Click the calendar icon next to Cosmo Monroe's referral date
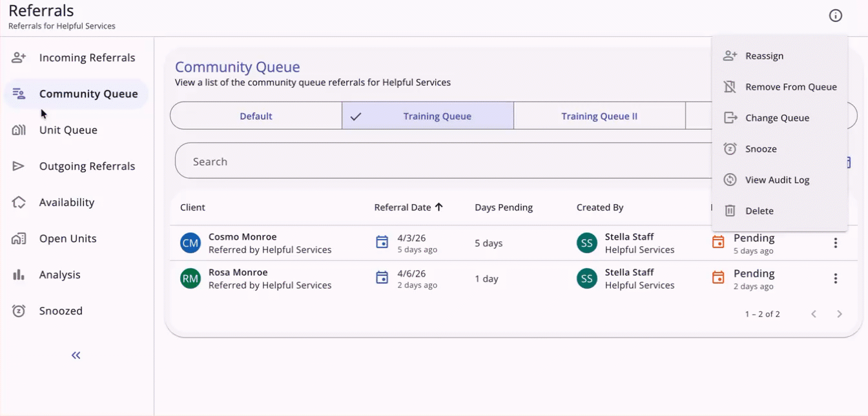Viewport: 868px width, 416px height. coord(382,242)
